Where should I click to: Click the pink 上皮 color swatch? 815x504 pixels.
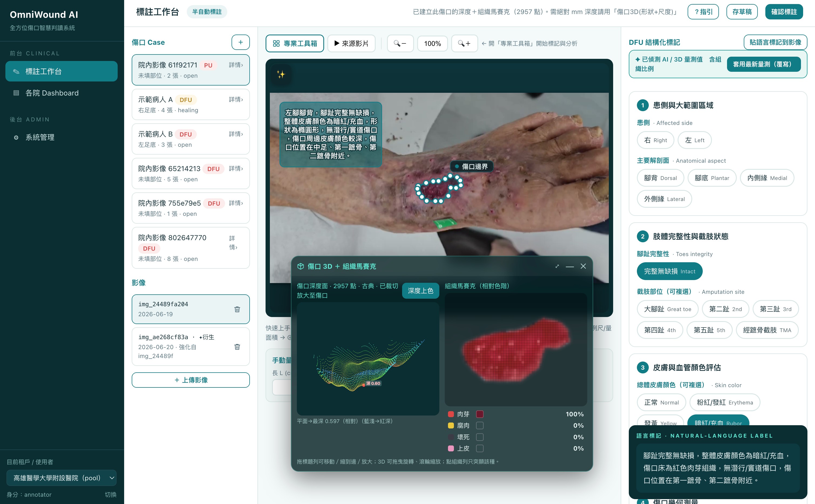(451, 448)
